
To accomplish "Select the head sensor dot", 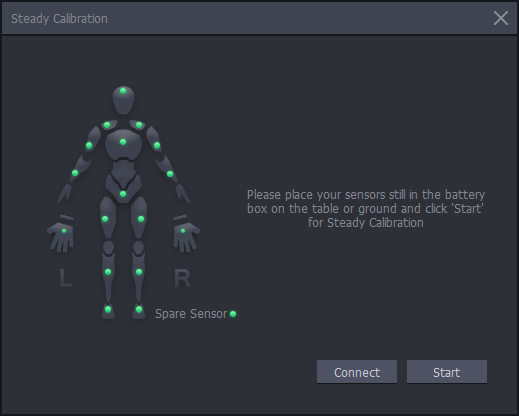I will click(123, 91).
